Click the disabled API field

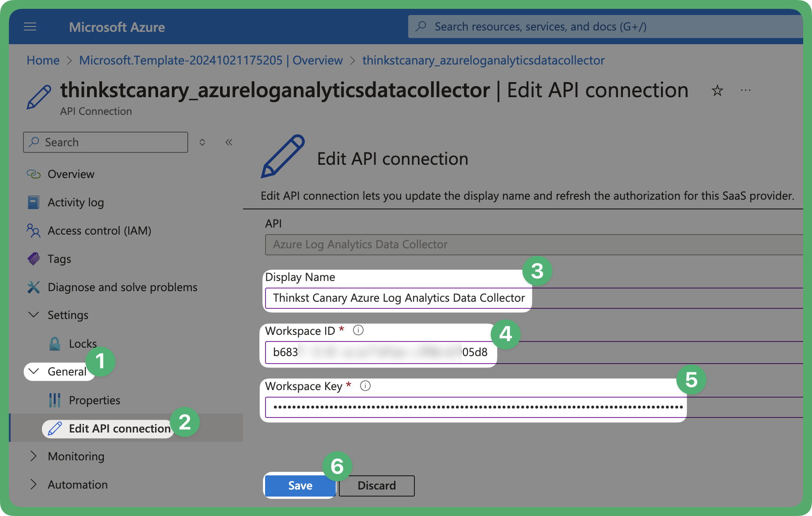(x=534, y=244)
